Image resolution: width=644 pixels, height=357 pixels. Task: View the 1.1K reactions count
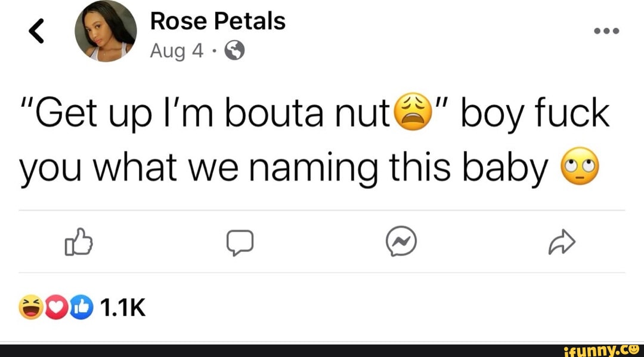click(x=123, y=307)
